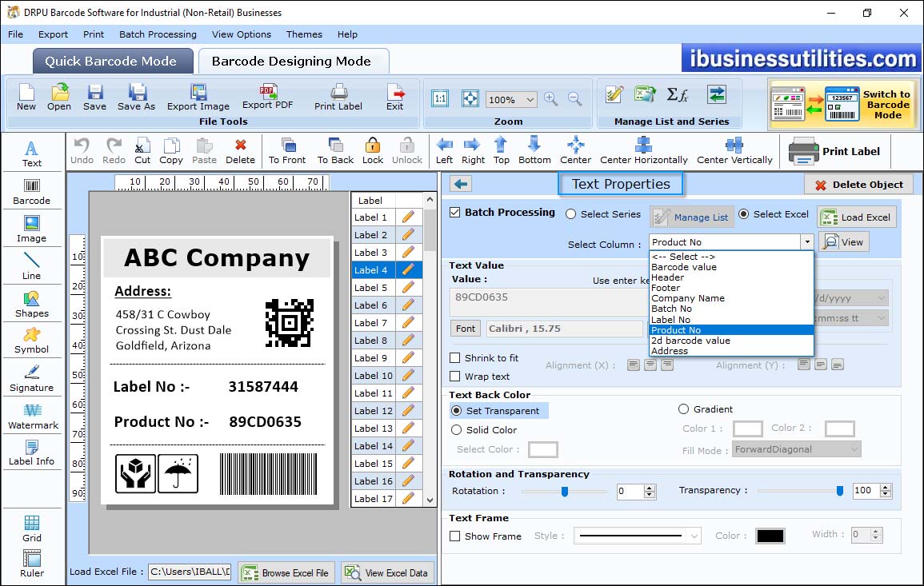Screen dimensions: 924x586
Task: Enable the Wrap text checkbox
Action: coord(455,377)
